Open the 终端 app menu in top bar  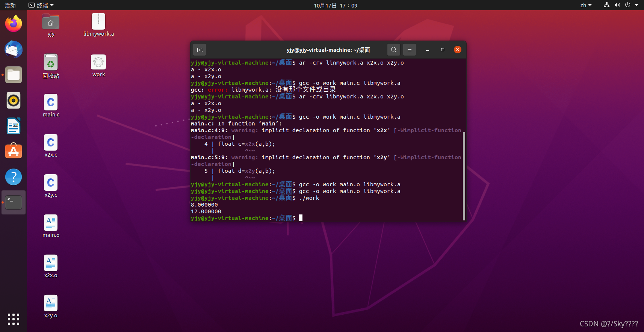pos(41,5)
